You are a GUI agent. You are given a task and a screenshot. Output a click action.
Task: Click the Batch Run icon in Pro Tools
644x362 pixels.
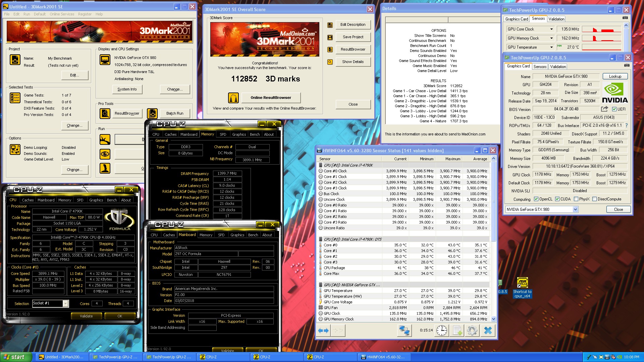(152, 114)
